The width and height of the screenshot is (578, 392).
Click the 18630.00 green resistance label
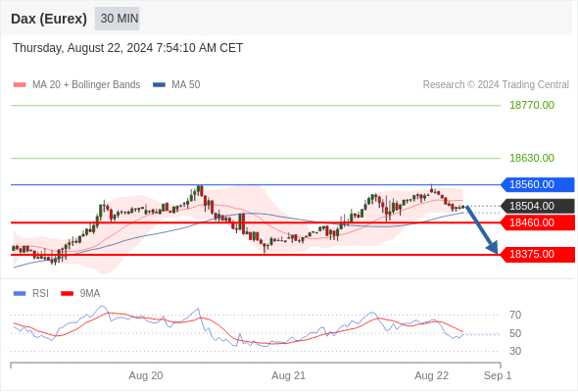[x=532, y=158]
